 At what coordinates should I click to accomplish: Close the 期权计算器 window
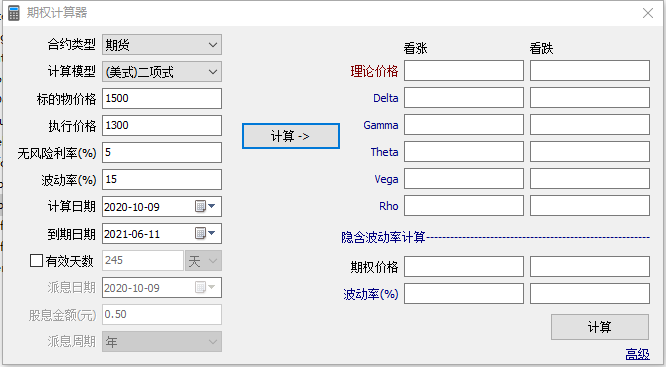point(648,13)
